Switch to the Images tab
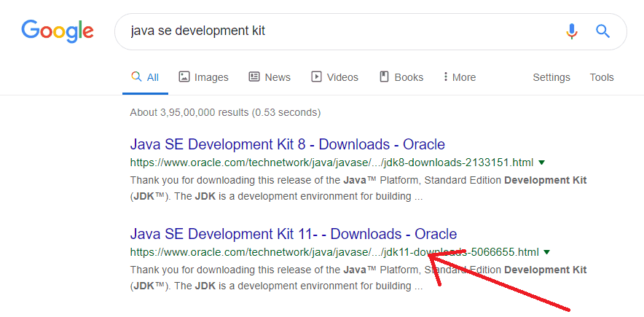The image size is (644, 317). (x=204, y=77)
